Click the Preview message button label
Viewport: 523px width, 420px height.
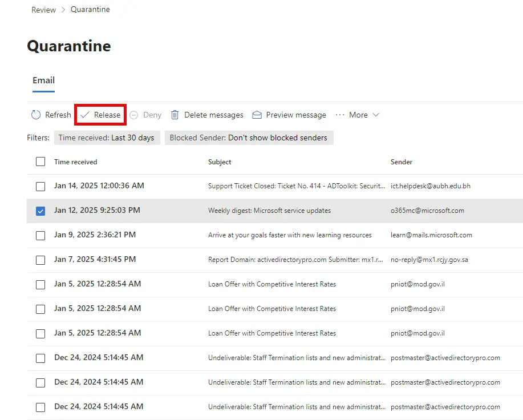pos(296,115)
